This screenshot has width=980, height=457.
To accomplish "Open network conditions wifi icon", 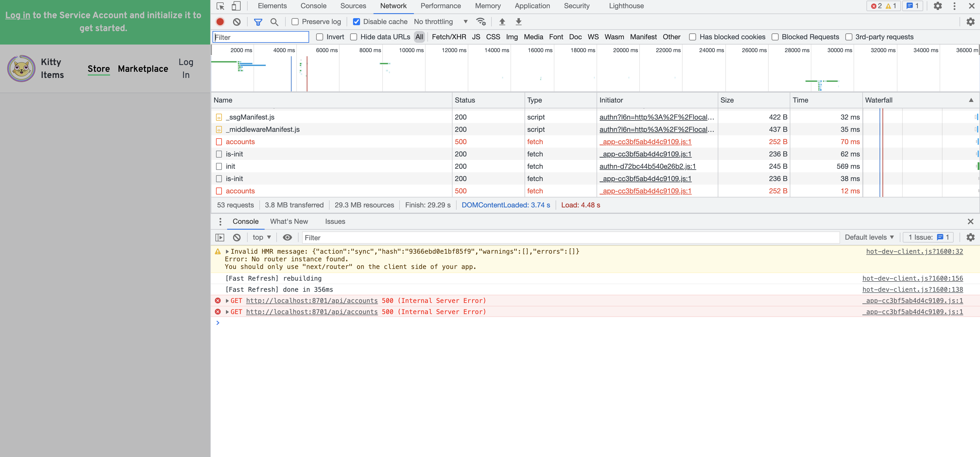I will click(481, 22).
